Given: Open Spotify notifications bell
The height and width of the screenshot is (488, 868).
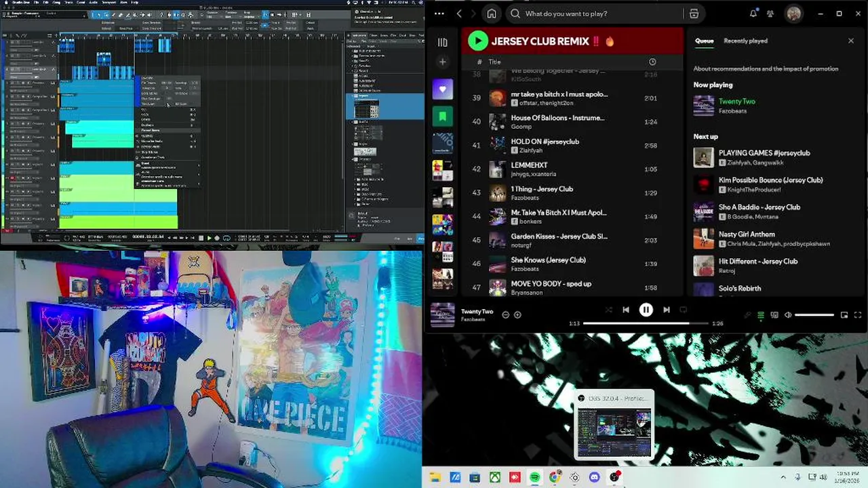Looking at the screenshot, I should pyautogui.click(x=753, y=14).
